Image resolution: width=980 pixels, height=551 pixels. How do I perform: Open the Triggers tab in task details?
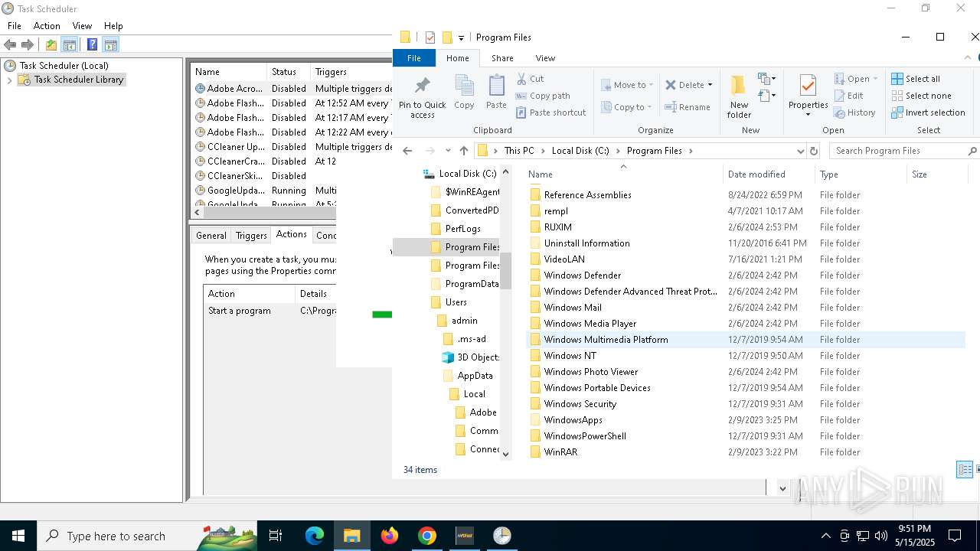251,236
